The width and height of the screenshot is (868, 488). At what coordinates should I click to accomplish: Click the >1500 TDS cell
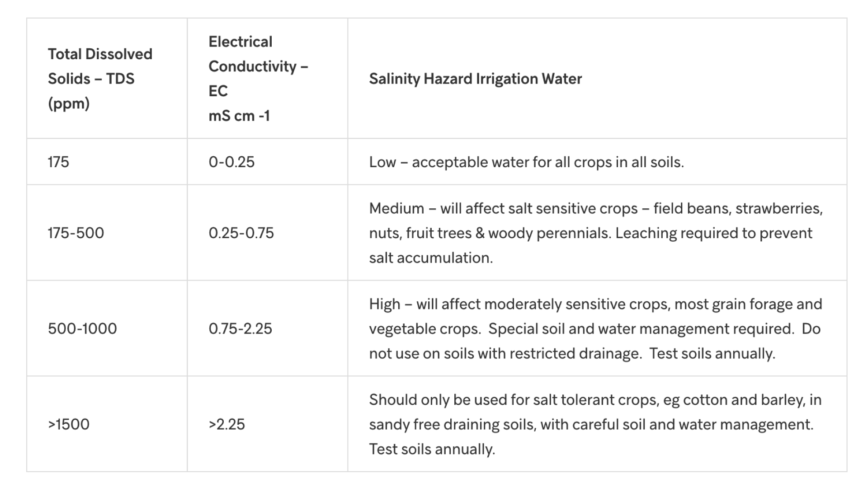click(107, 424)
